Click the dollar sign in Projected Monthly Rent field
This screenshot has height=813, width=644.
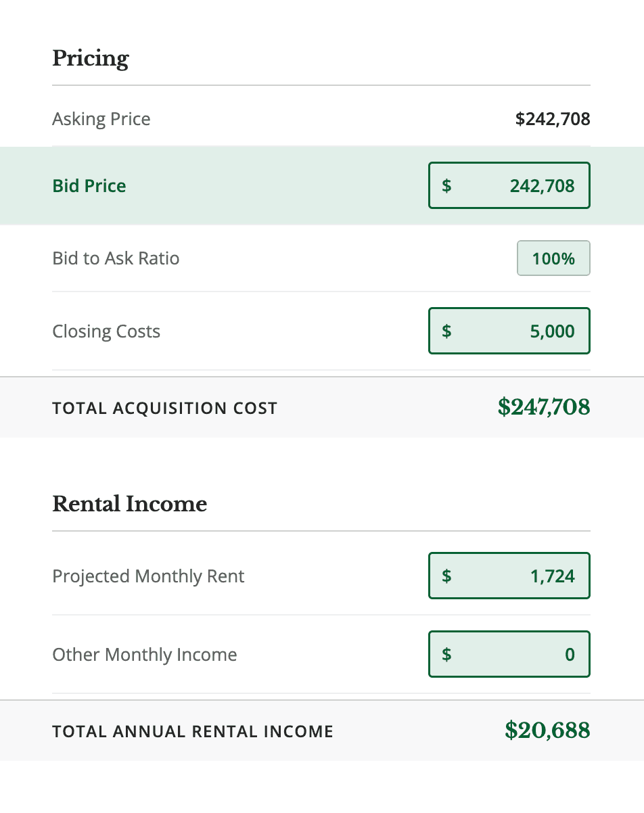(446, 576)
